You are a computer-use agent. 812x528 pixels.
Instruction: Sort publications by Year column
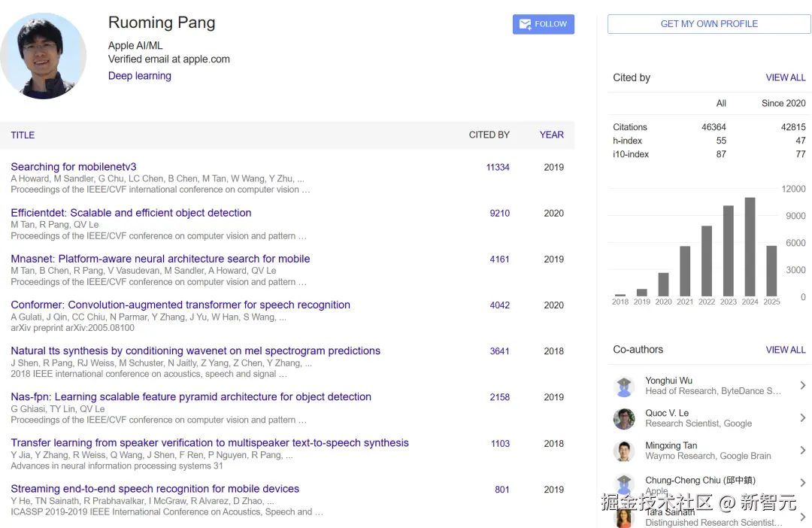click(x=551, y=135)
